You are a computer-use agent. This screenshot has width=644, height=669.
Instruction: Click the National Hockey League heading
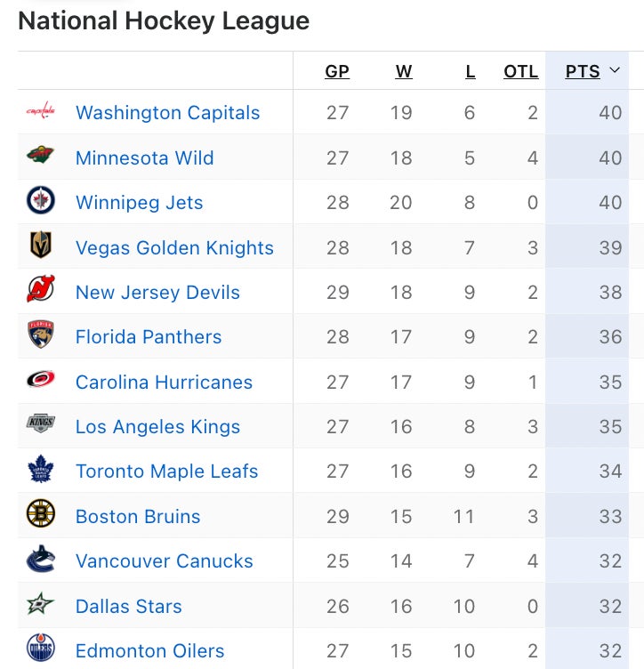164,21
